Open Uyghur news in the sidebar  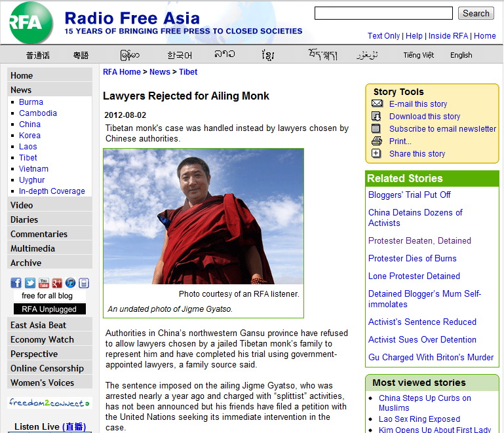[32, 180]
